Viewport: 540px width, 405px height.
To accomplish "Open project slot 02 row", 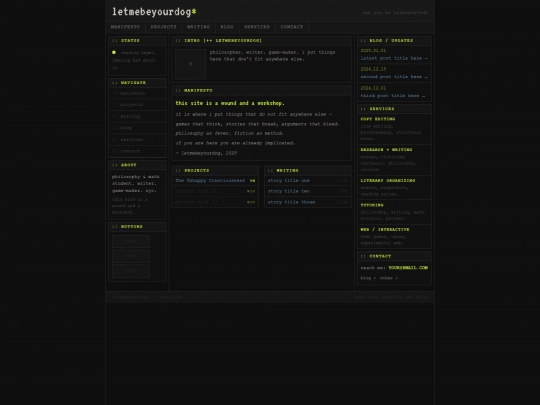I will pyautogui.click(x=215, y=191).
